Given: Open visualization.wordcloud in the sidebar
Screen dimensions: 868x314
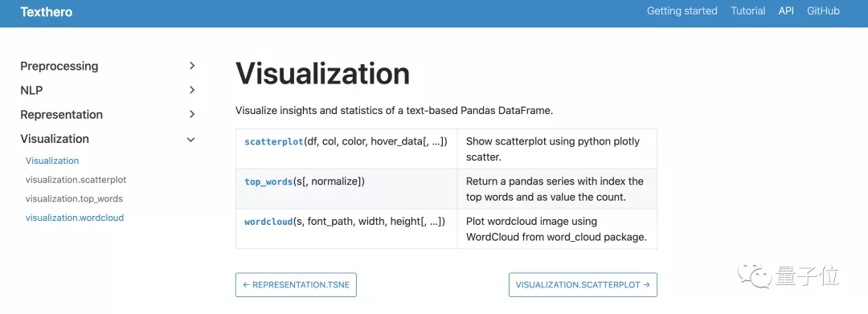Looking at the screenshot, I should 75,218.
